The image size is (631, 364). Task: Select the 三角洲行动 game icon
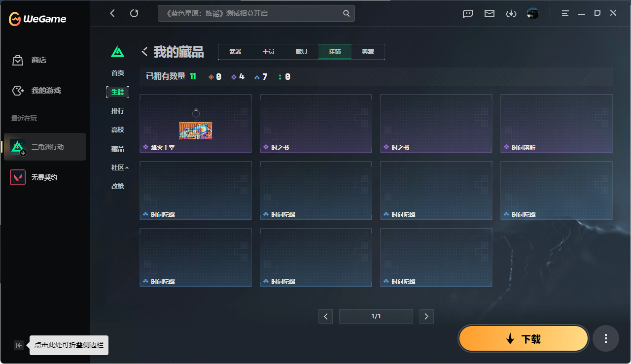[x=18, y=147]
